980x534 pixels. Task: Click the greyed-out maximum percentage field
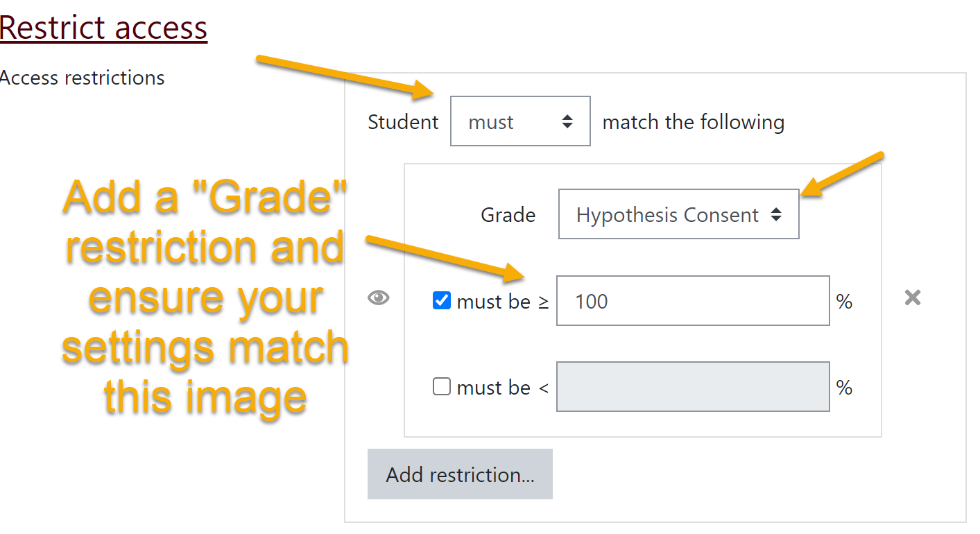pyautogui.click(x=692, y=387)
